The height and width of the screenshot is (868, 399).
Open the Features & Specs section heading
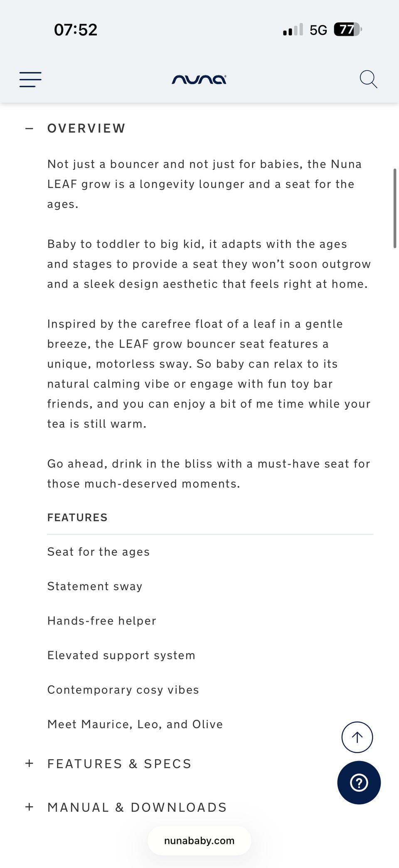click(119, 764)
